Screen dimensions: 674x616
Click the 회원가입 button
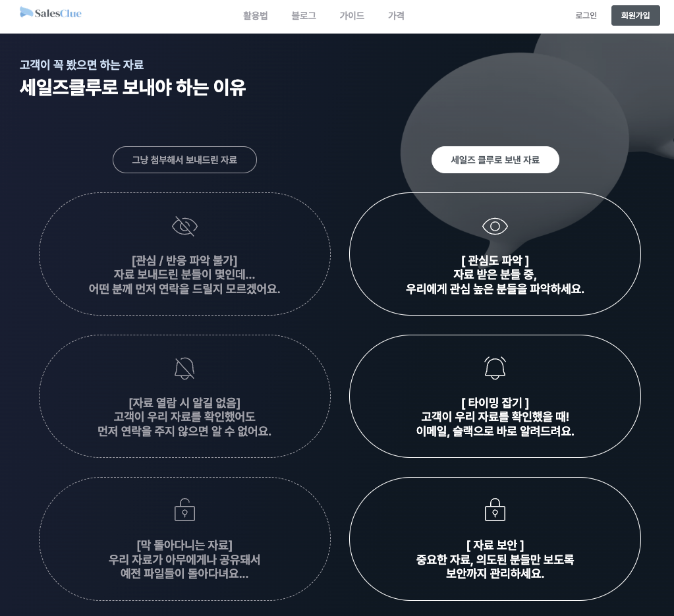pyautogui.click(x=635, y=15)
